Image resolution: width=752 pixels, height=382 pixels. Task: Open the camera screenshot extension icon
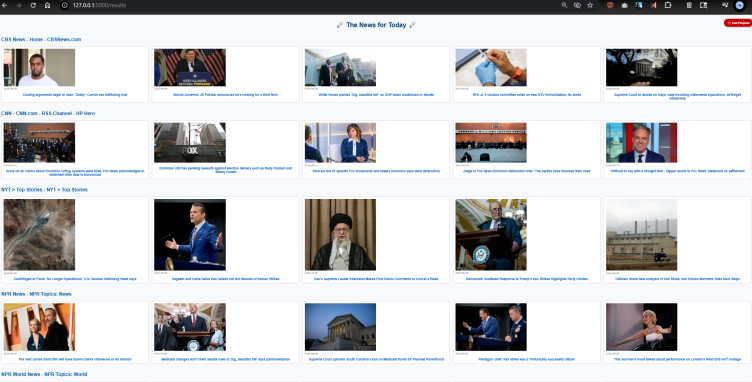(x=624, y=5)
